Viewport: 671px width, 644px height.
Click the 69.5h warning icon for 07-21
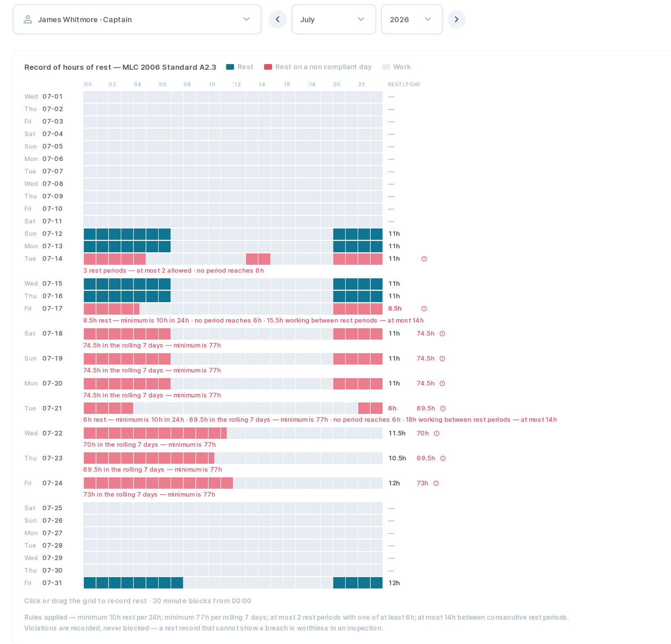443,408
